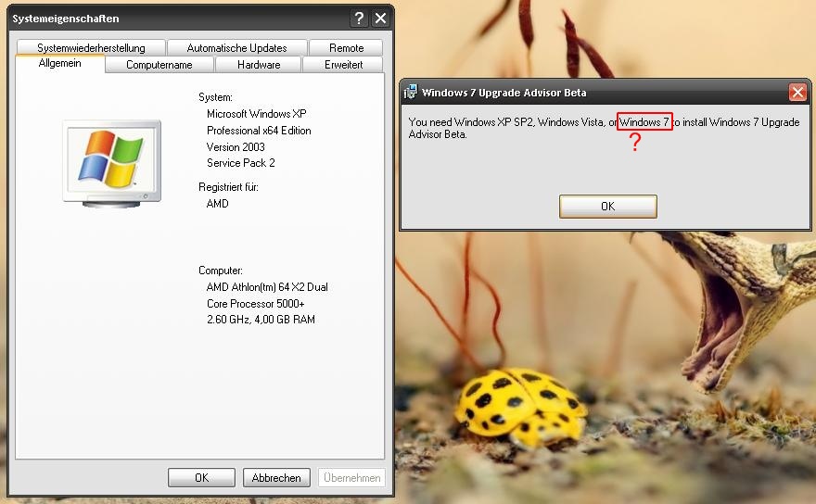Click OK in Upgrade Advisor dialog
This screenshot has height=504, width=816.
[608, 207]
